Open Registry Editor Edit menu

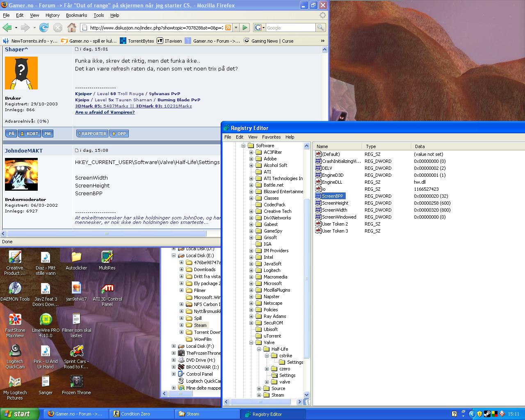(x=240, y=137)
